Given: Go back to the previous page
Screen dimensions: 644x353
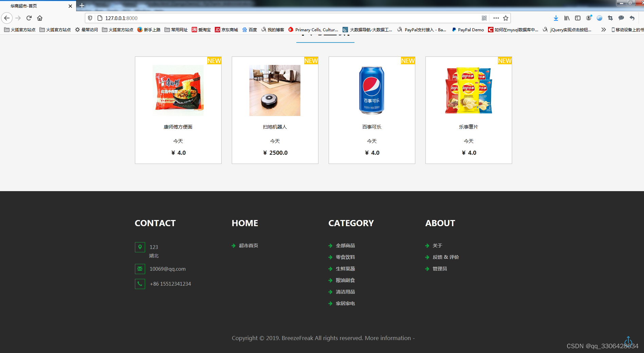Looking at the screenshot, I should click(x=7, y=18).
